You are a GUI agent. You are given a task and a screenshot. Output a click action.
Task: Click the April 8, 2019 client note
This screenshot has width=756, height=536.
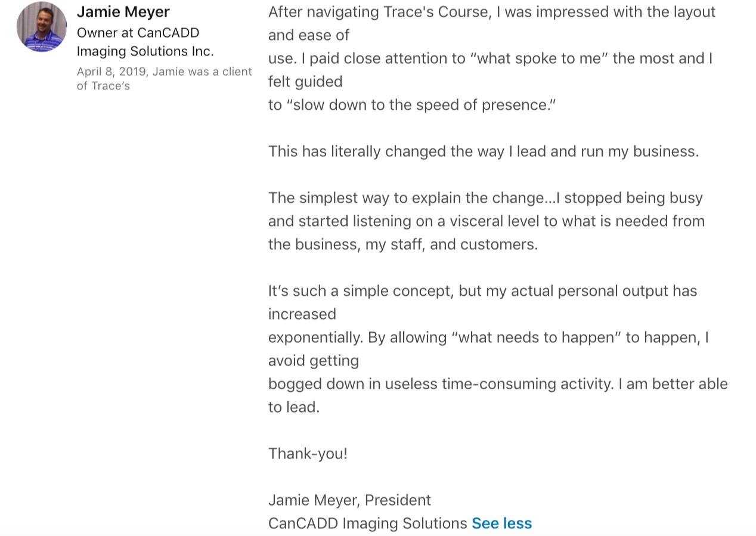165,79
